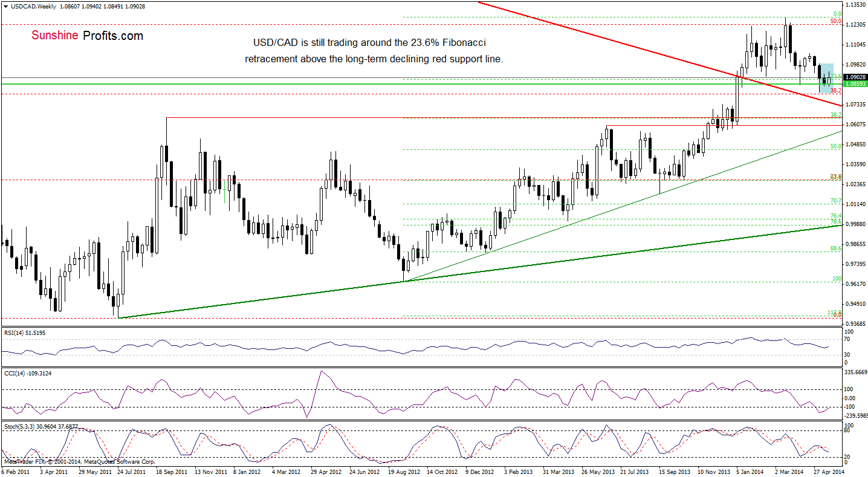868x477 pixels.
Task: Click the 0.98655 price axis label
Action: (x=857, y=244)
